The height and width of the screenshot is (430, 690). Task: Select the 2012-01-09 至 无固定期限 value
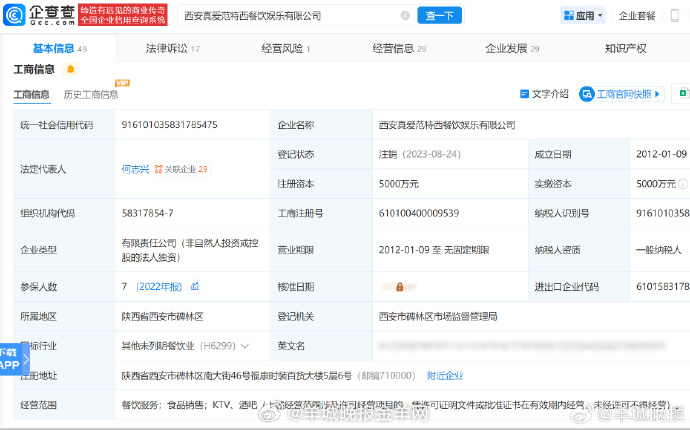(434, 250)
